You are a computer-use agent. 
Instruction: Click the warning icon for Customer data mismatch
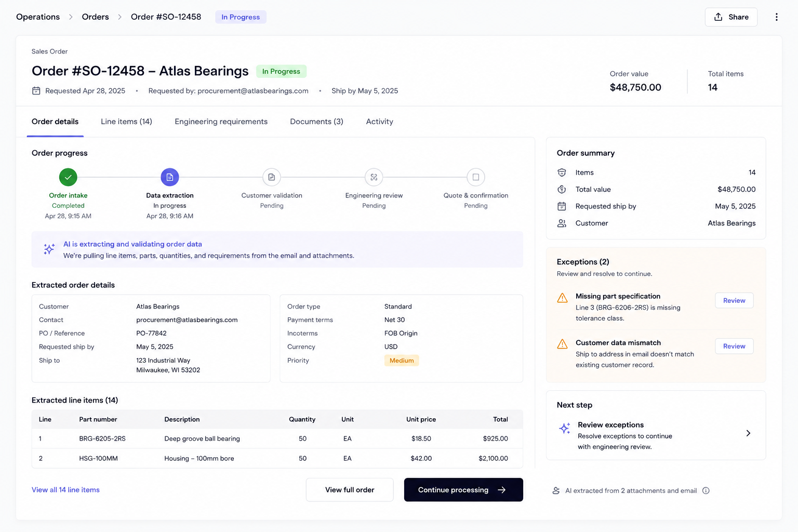tap(562, 344)
